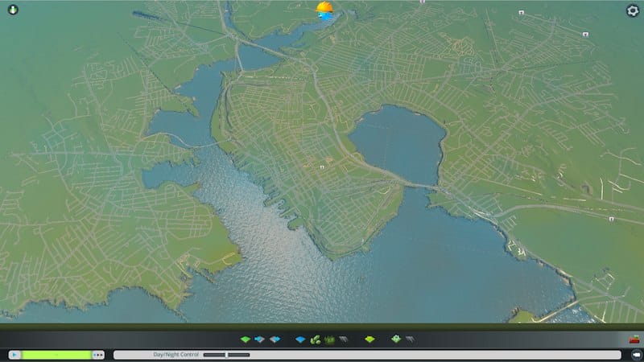This screenshot has width=644, height=362.
Task: Select the yellow-green tile tool
Action: pos(369,339)
